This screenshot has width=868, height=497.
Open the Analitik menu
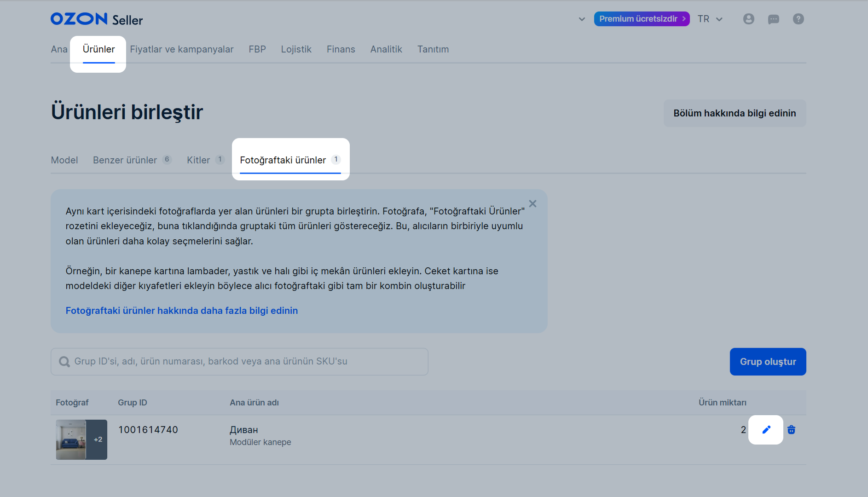[x=386, y=49]
